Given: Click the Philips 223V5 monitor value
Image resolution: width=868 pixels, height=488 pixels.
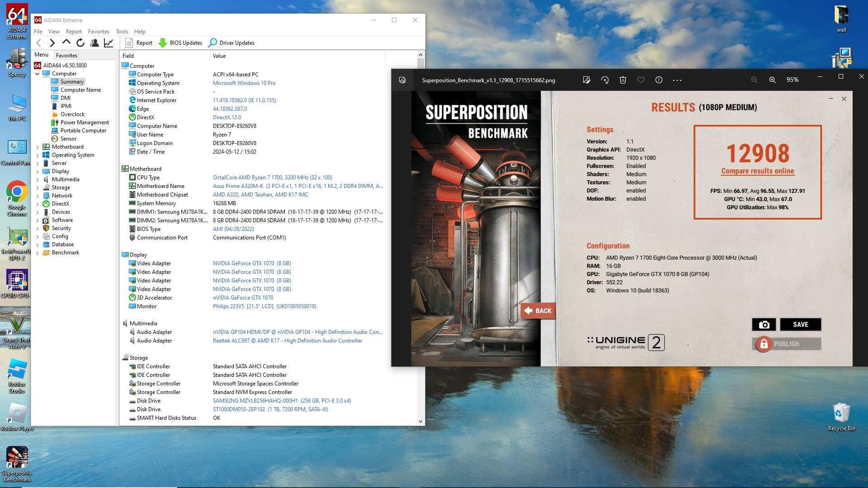Looking at the screenshot, I should 264,306.
